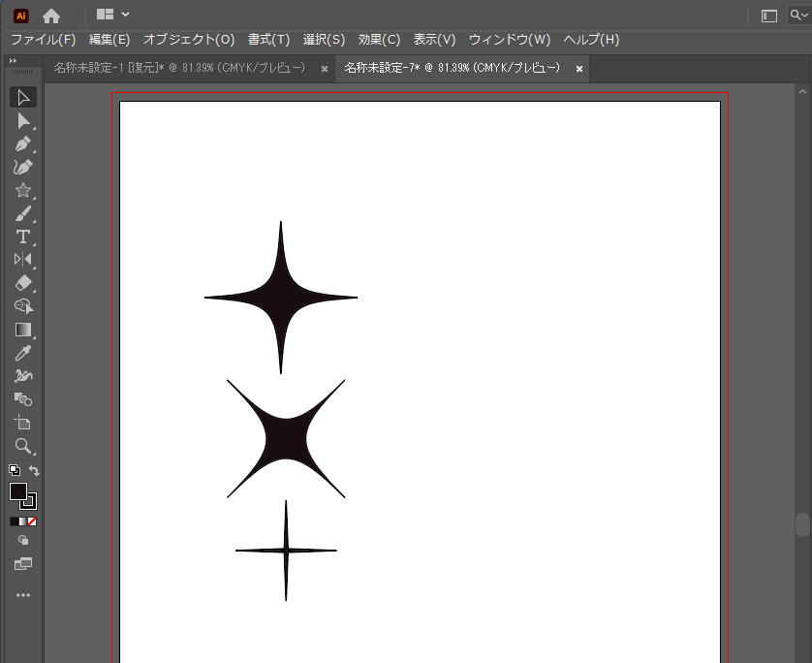Select the Zoom tool
Image resolution: width=812 pixels, height=663 pixels.
pyautogui.click(x=21, y=447)
